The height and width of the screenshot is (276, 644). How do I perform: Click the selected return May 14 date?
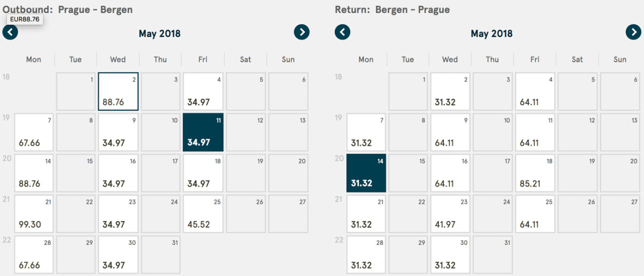[x=366, y=173]
